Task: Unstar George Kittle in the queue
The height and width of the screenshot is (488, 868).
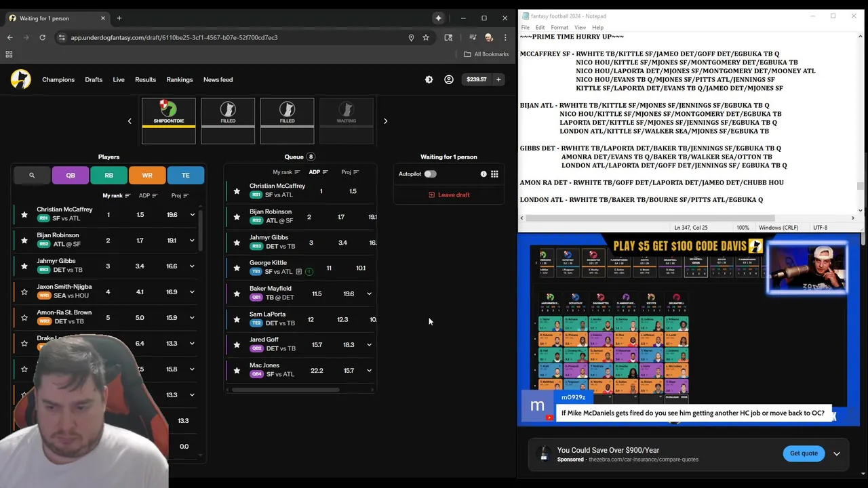Action: (237, 268)
